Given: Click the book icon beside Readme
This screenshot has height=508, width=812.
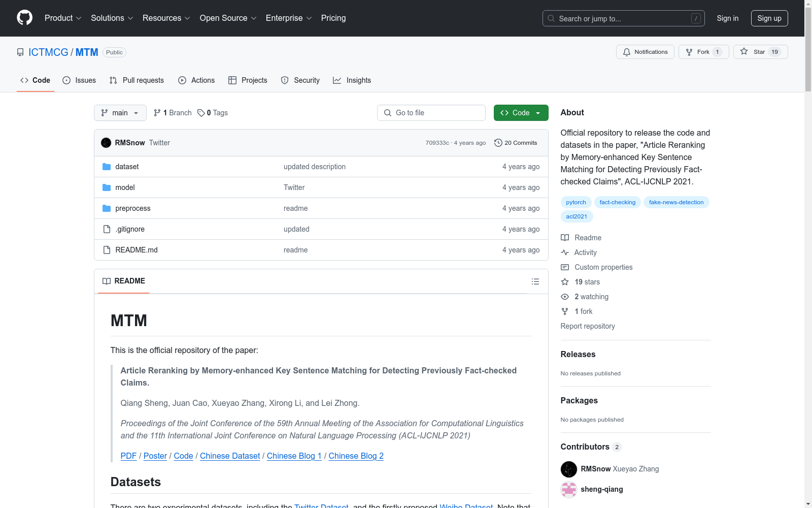Looking at the screenshot, I should click(565, 238).
